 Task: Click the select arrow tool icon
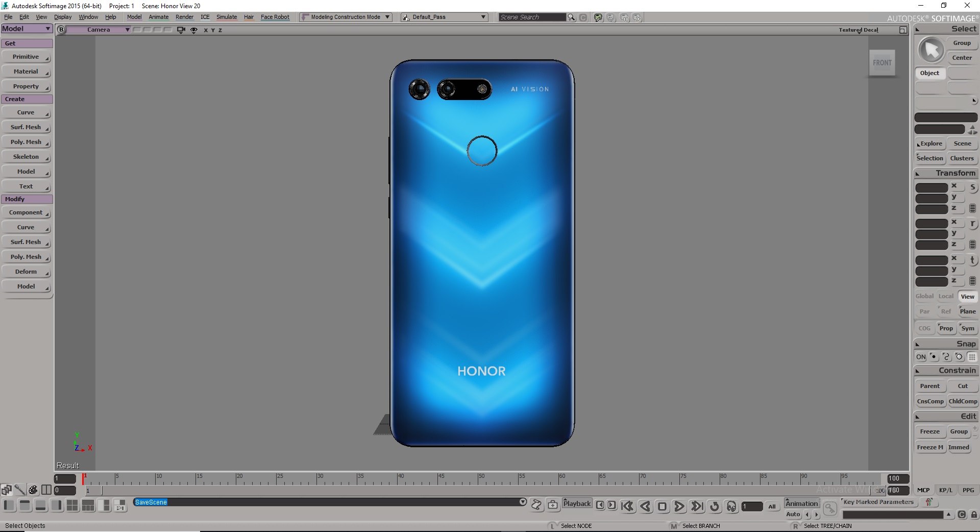coord(932,50)
